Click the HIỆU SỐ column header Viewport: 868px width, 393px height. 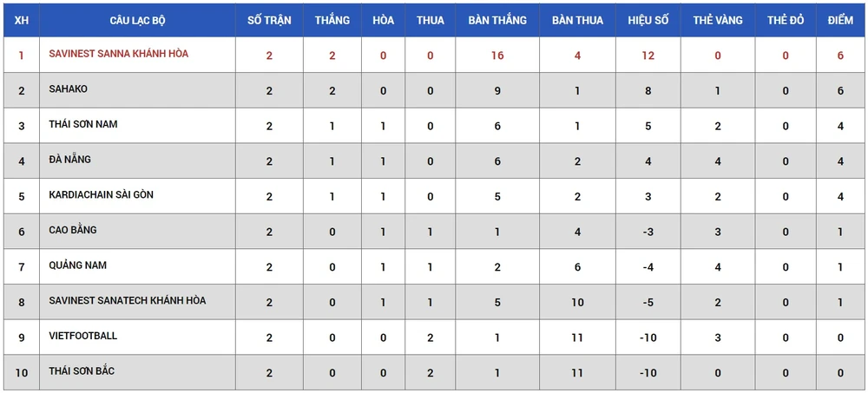648,20
